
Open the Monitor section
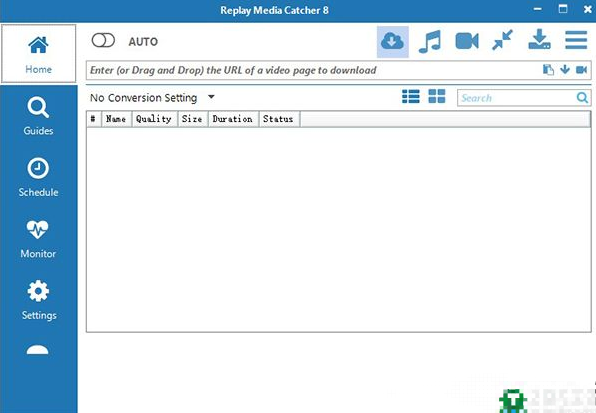(x=38, y=239)
